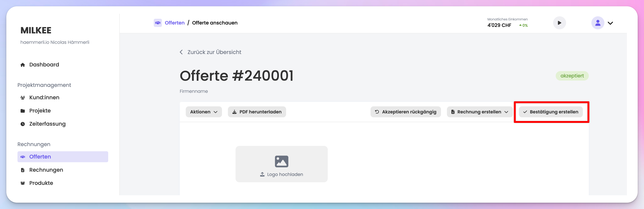644x209 pixels.
Task: Go to Projekte
Action: pos(40,111)
